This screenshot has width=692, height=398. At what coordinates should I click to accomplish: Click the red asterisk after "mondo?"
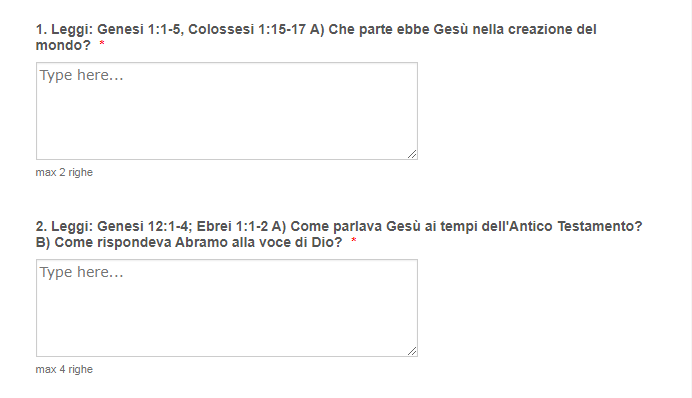click(102, 44)
